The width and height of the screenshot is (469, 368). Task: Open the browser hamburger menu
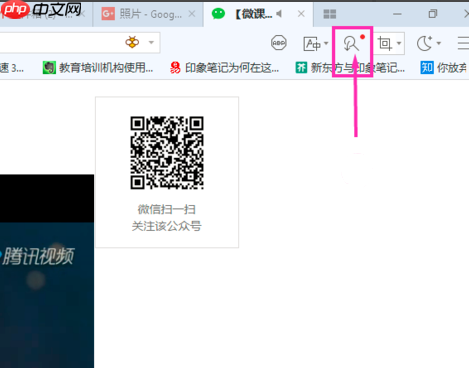[463, 43]
